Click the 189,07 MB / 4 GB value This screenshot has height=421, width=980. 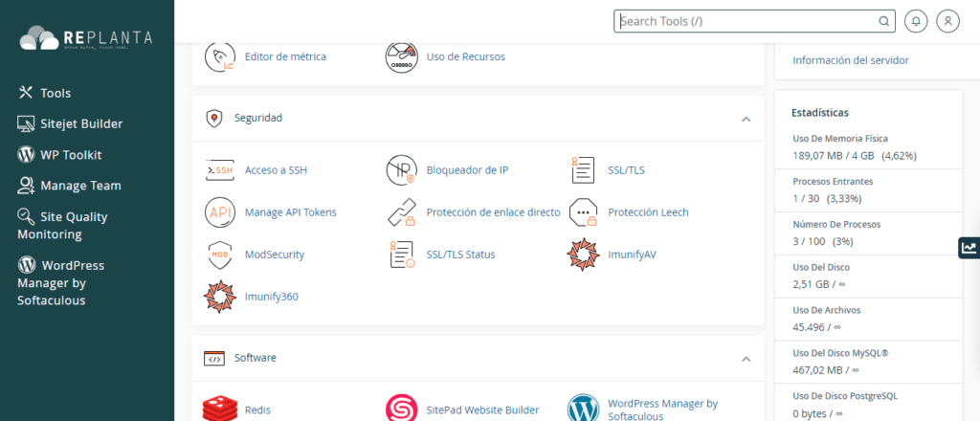[x=834, y=156]
